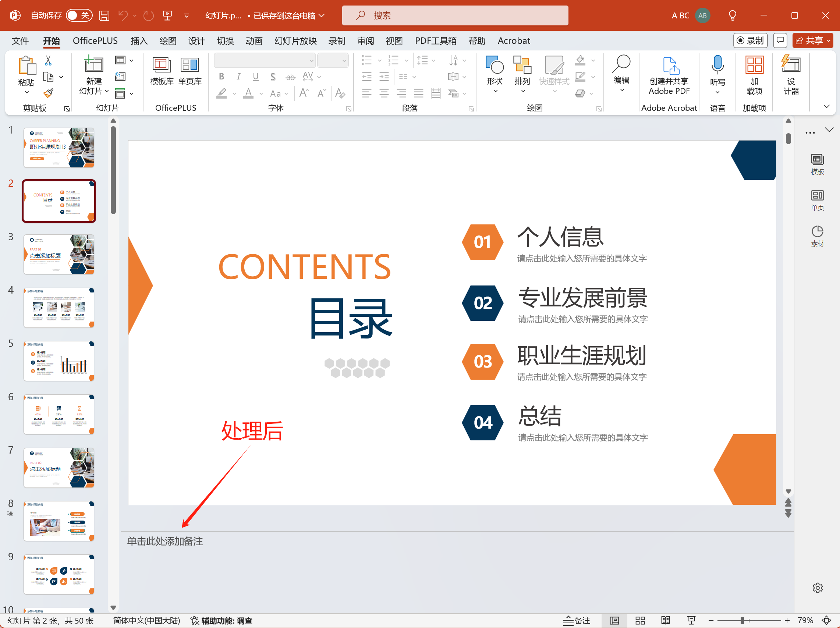Start Dictate (听写) with the microphone icon
Screen dimensions: 840x628
click(x=717, y=68)
